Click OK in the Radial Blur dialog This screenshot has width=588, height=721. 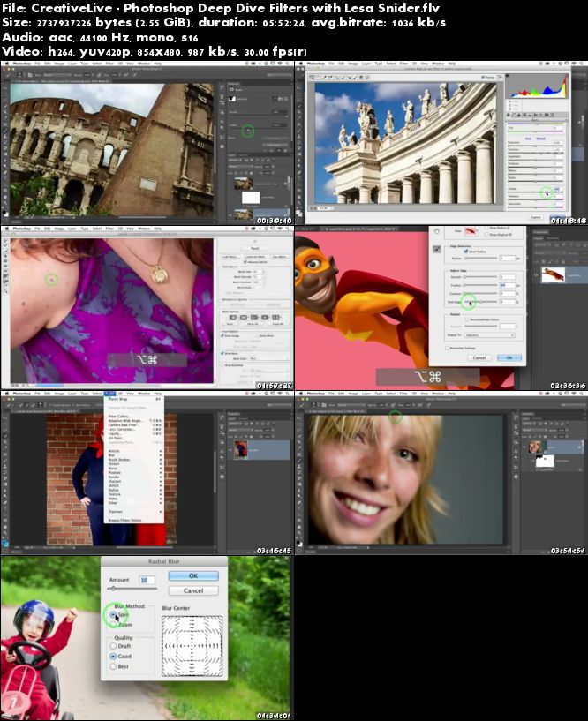pyautogui.click(x=193, y=575)
